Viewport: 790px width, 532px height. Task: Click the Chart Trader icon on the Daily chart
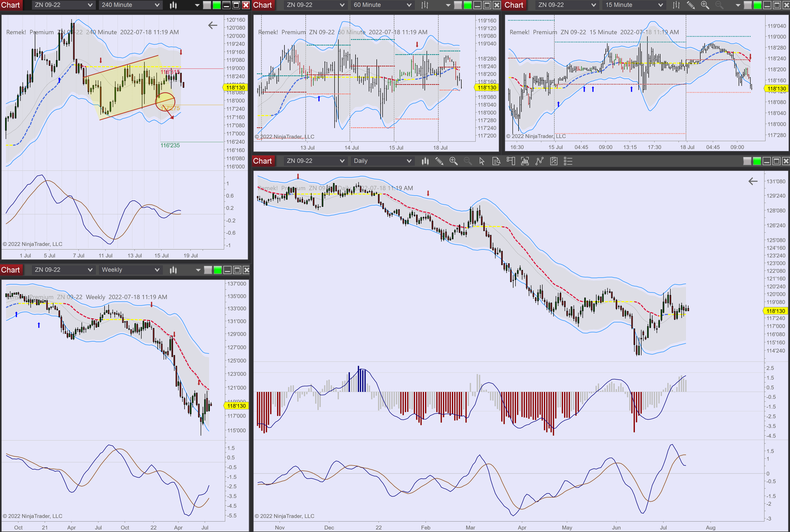click(x=511, y=161)
